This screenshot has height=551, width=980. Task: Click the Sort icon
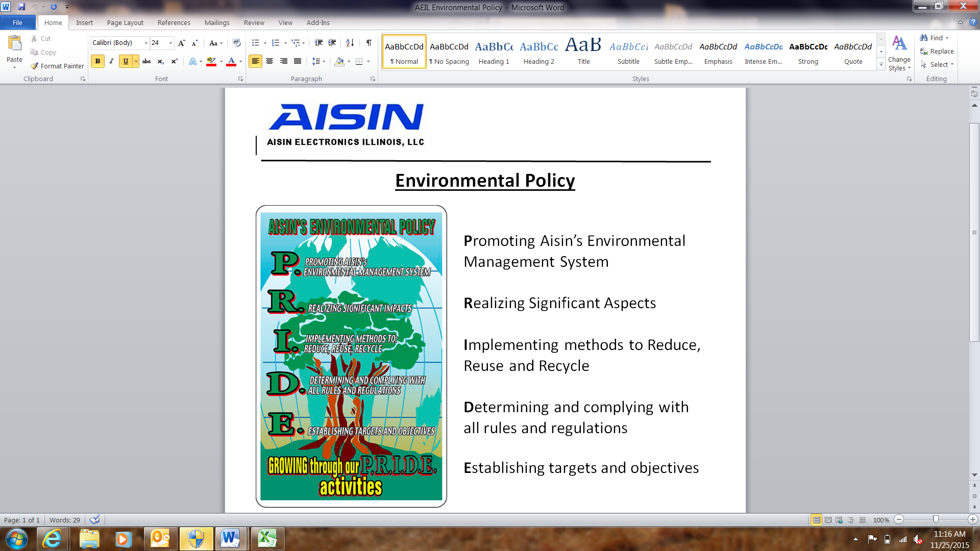click(x=350, y=43)
